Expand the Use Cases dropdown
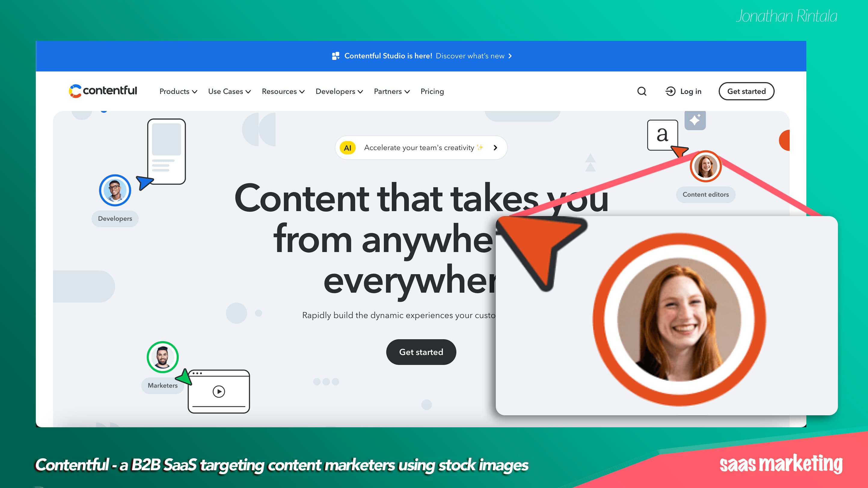 coord(229,91)
